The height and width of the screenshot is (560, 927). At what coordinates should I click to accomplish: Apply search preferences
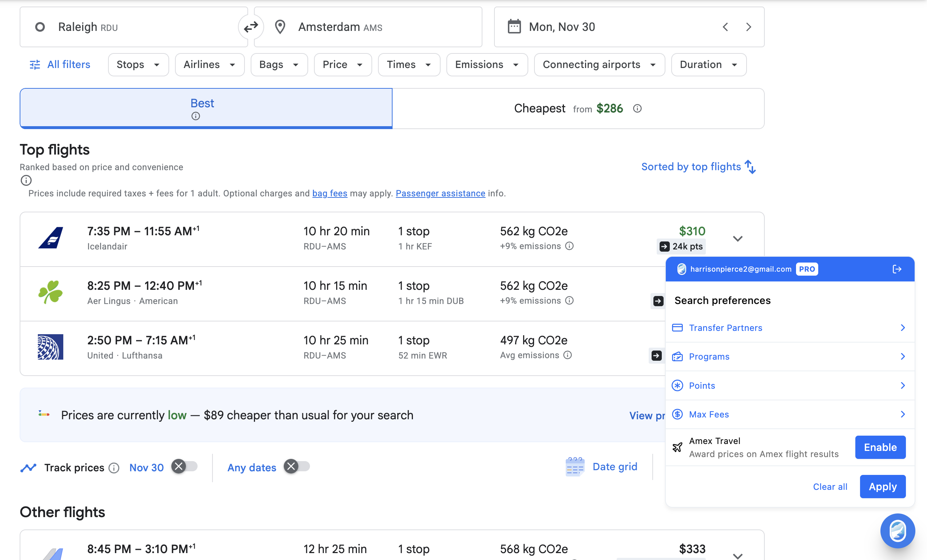click(883, 487)
